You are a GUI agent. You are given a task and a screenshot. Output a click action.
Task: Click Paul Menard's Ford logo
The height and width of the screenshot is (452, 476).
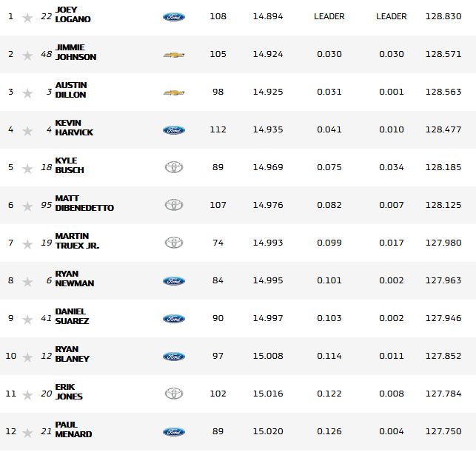174,431
